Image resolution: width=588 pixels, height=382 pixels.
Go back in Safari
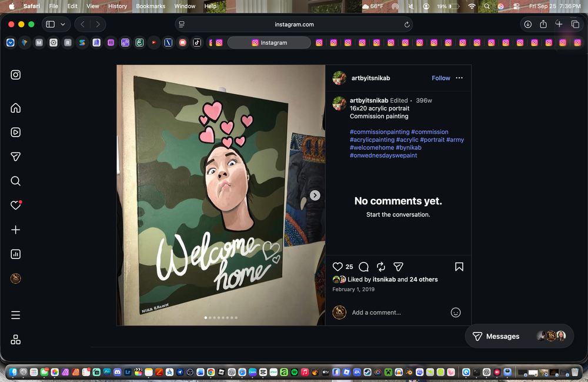pos(82,24)
